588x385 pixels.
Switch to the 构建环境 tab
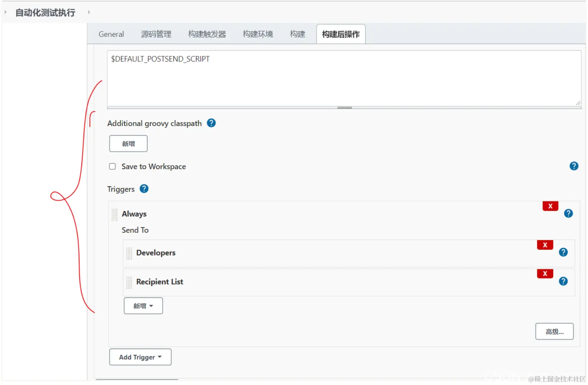tap(258, 34)
